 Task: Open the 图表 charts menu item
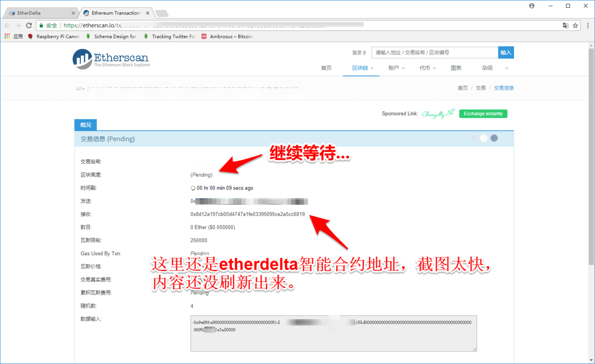pyautogui.click(x=456, y=68)
